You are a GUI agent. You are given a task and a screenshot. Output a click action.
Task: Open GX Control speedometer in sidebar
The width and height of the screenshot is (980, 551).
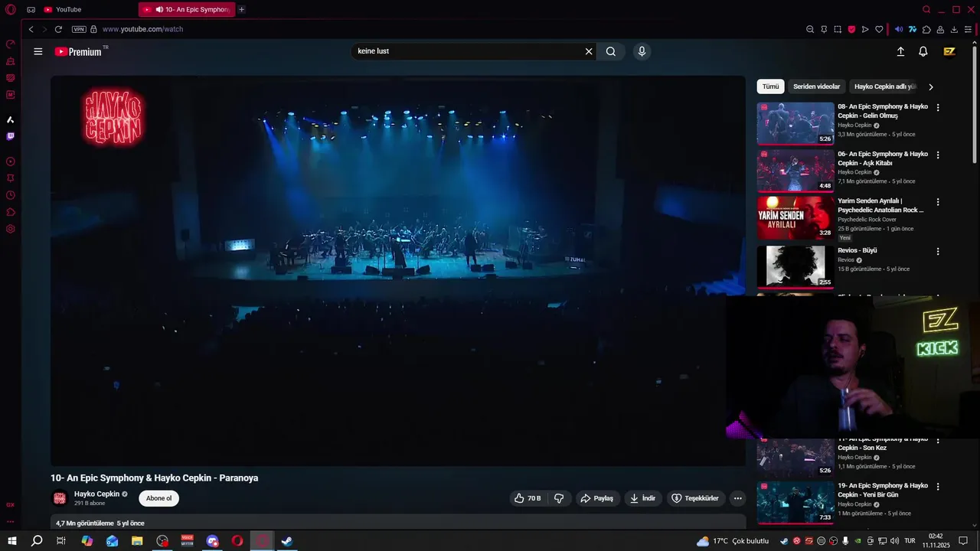(11, 44)
